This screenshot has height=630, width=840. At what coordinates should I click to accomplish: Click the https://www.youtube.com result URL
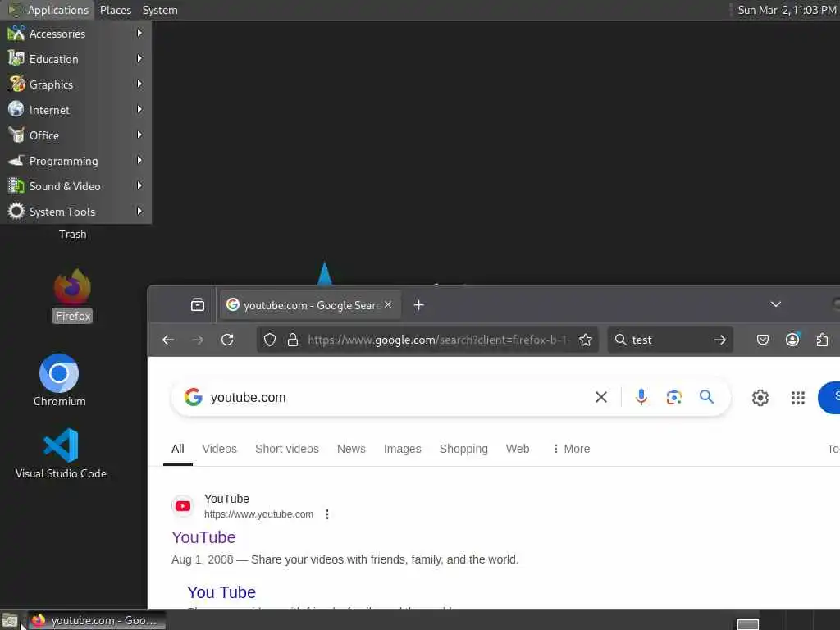point(258,514)
